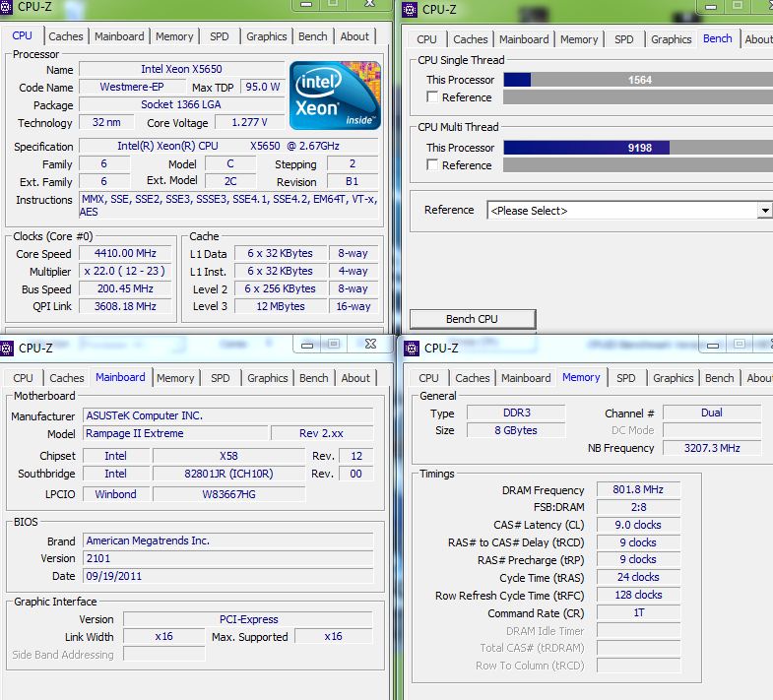Enable the Reference checkbox under CPU Single Thread
The image size is (773, 700).
pyautogui.click(x=432, y=97)
